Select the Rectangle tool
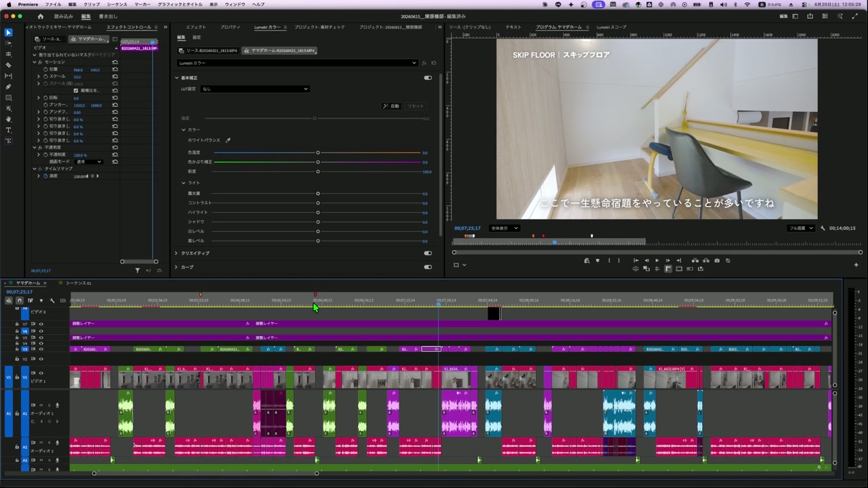Screen dimensions: 868x488 [x=9, y=98]
